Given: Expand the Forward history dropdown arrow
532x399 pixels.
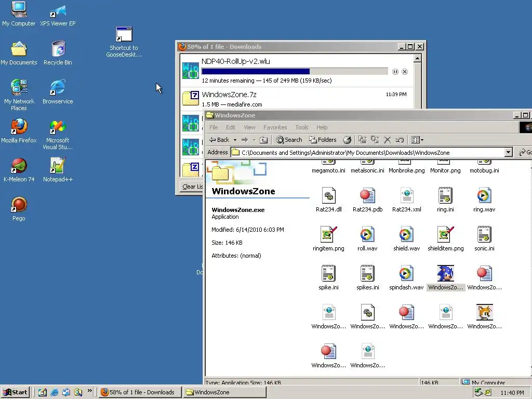Looking at the screenshot, I should click(254, 140).
